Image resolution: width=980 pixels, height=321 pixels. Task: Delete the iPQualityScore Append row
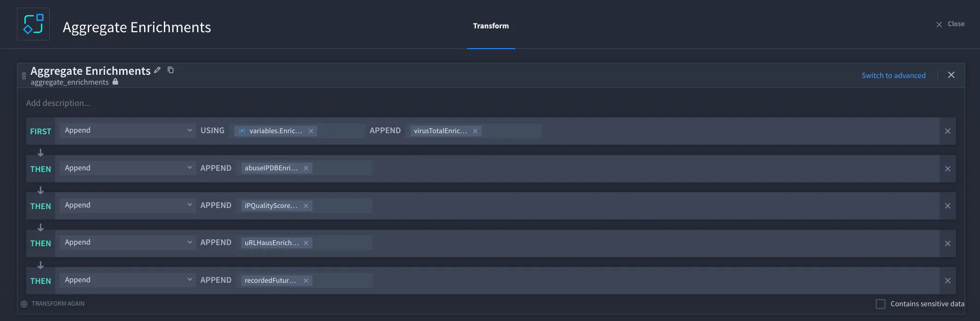pyautogui.click(x=948, y=206)
